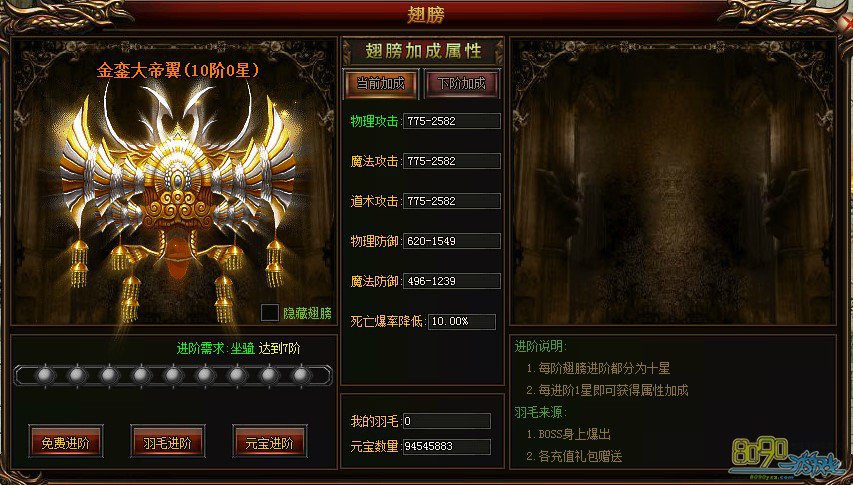
Task: Click the 坐骑 link in requirements
Action: [243, 349]
